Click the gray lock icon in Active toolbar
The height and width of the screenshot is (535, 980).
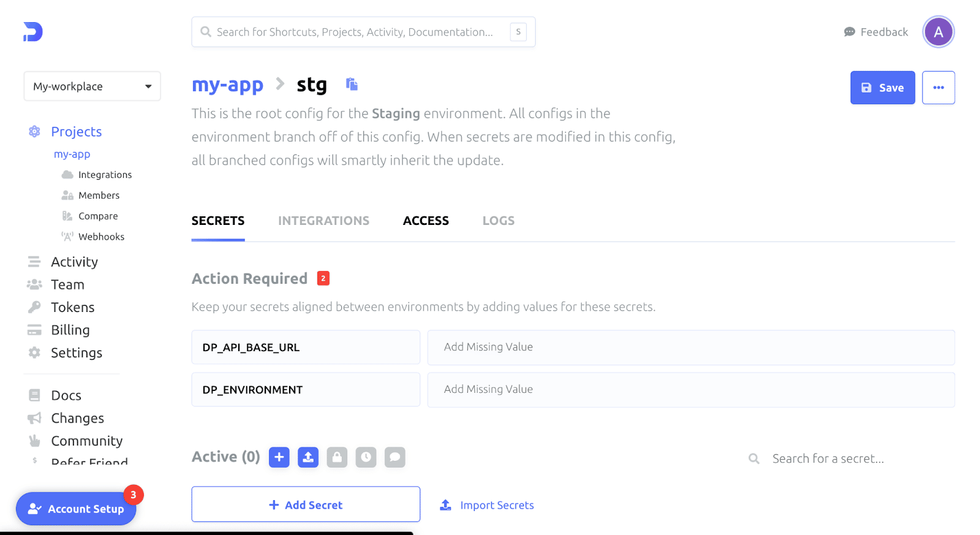pos(337,457)
